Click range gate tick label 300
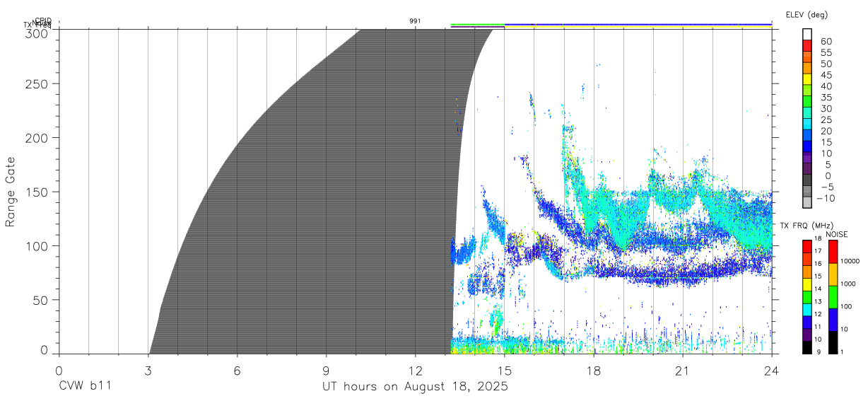This screenshot has width=868, height=401. 35,33
